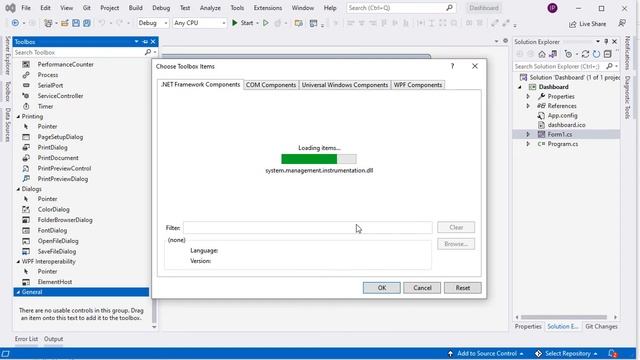
Task: Click Add to Source Control
Action: [x=486, y=353]
